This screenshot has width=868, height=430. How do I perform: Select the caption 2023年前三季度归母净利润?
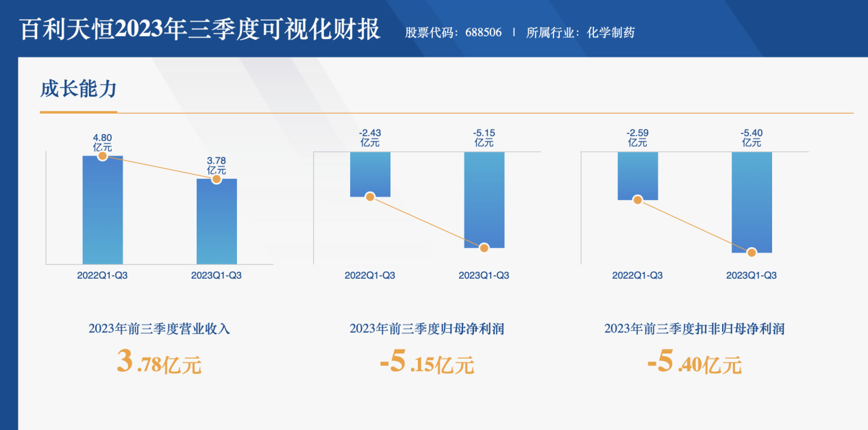point(427,329)
